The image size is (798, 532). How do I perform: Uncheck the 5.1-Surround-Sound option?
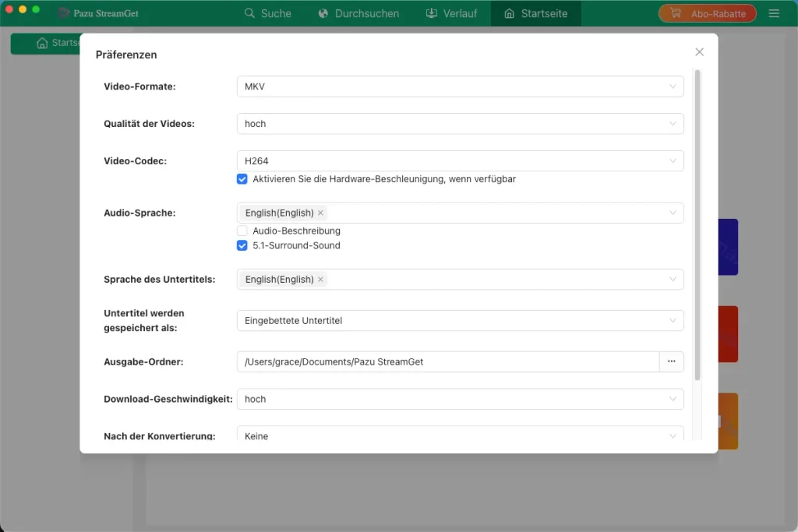click(242, 245)
